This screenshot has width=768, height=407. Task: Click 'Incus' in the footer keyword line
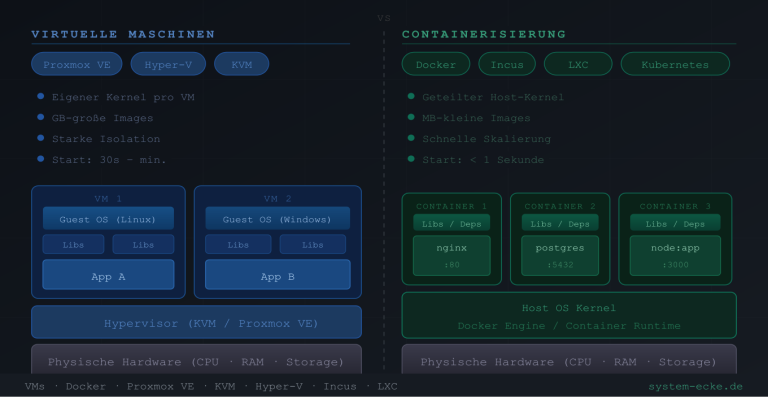click(340, 386)
